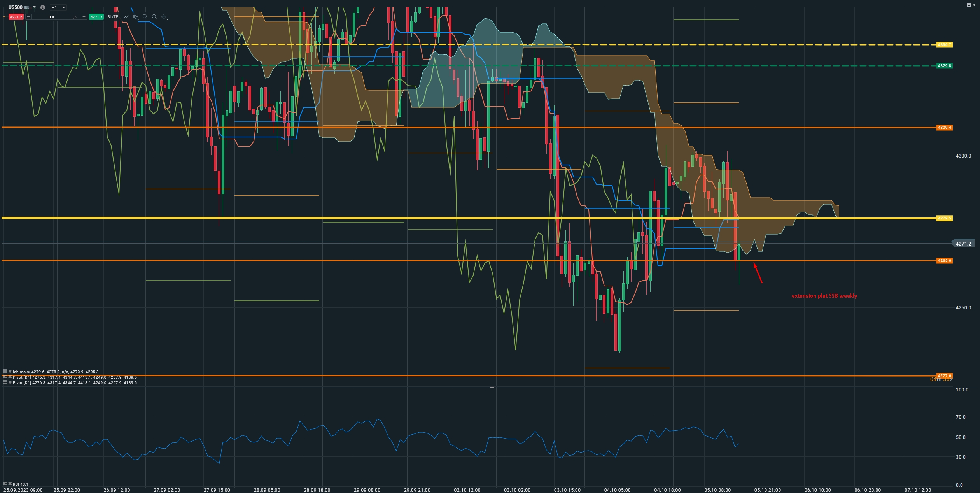
Task: Click the zoom in magnifier icon
Action: point(154,17)
